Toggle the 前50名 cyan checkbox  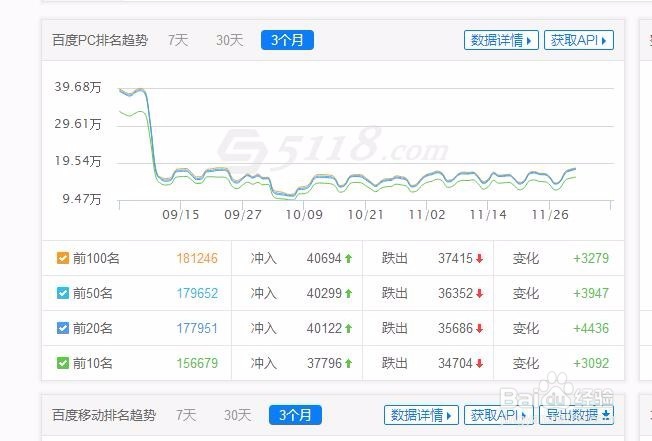tap(63, 293)
